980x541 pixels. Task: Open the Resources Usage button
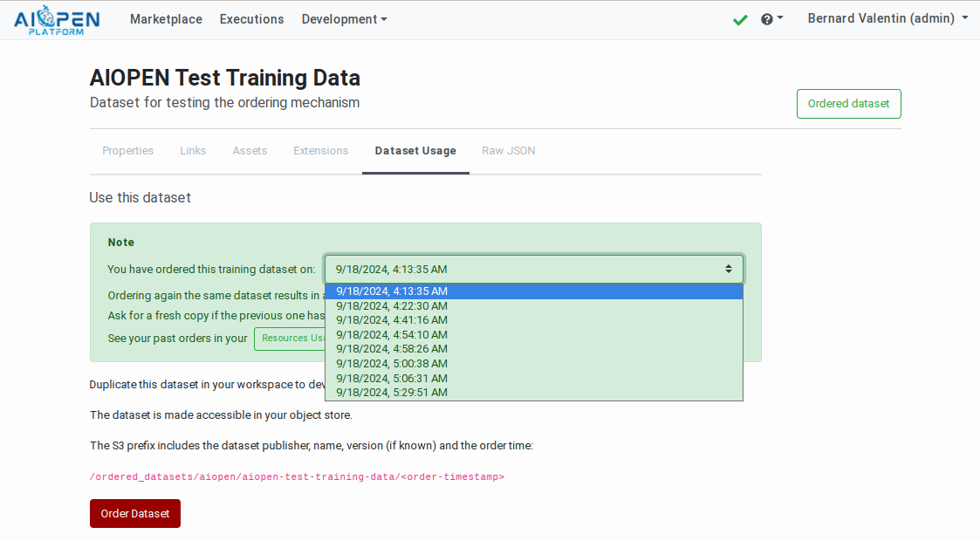[290, 339]
